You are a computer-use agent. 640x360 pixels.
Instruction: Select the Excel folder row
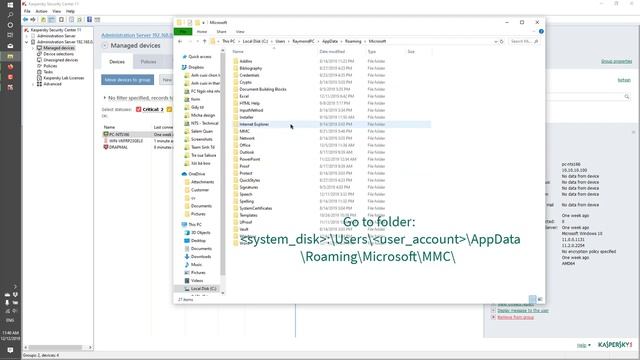(331, 96)
